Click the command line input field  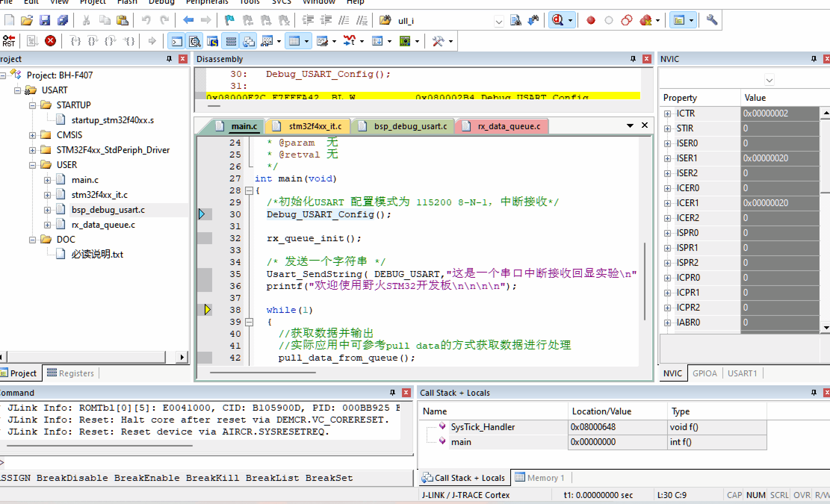[x=205, y=463]
